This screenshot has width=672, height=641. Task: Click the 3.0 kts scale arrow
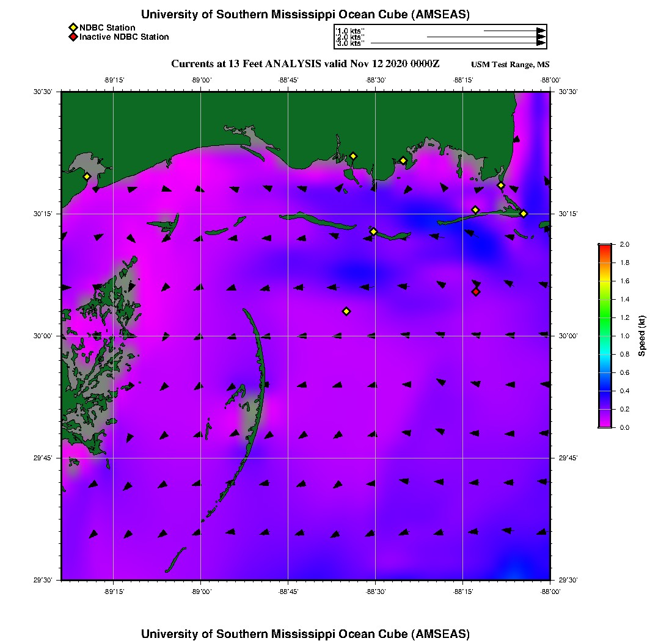pos(458,43)
